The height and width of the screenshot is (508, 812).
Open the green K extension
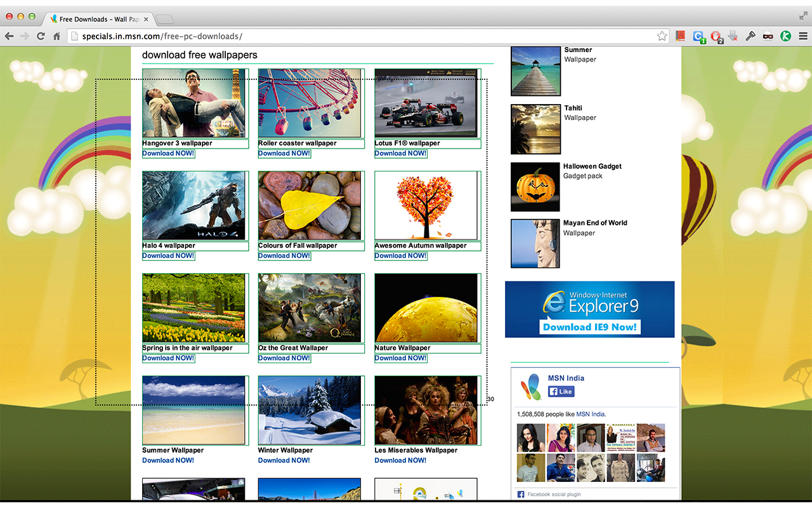point(785,36)
